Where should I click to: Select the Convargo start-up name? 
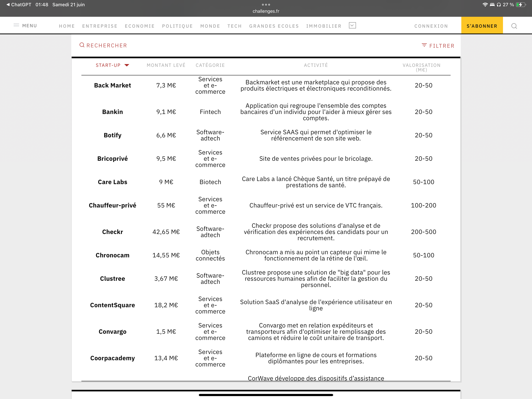coord(113,332)
